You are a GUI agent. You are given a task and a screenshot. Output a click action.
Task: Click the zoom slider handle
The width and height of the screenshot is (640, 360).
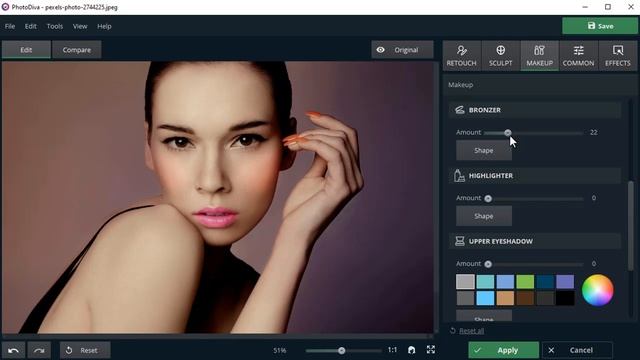[342, 351]
